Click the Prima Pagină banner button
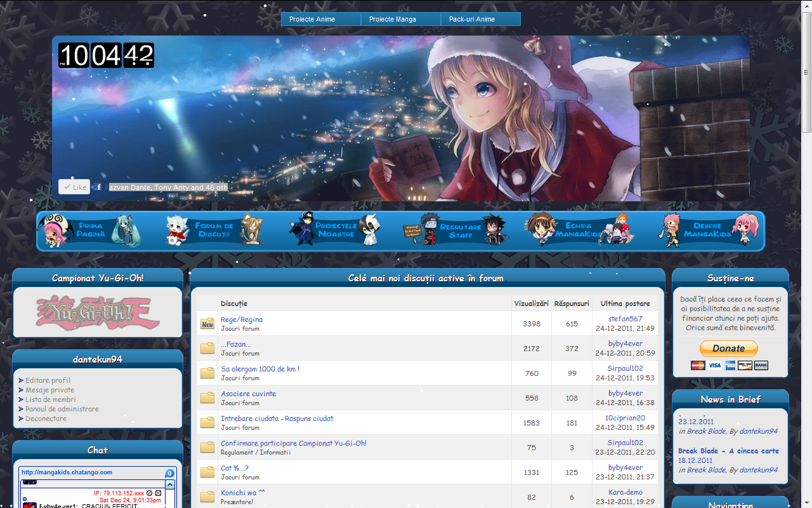The image size is (812, 508). (x=89, y=231)
